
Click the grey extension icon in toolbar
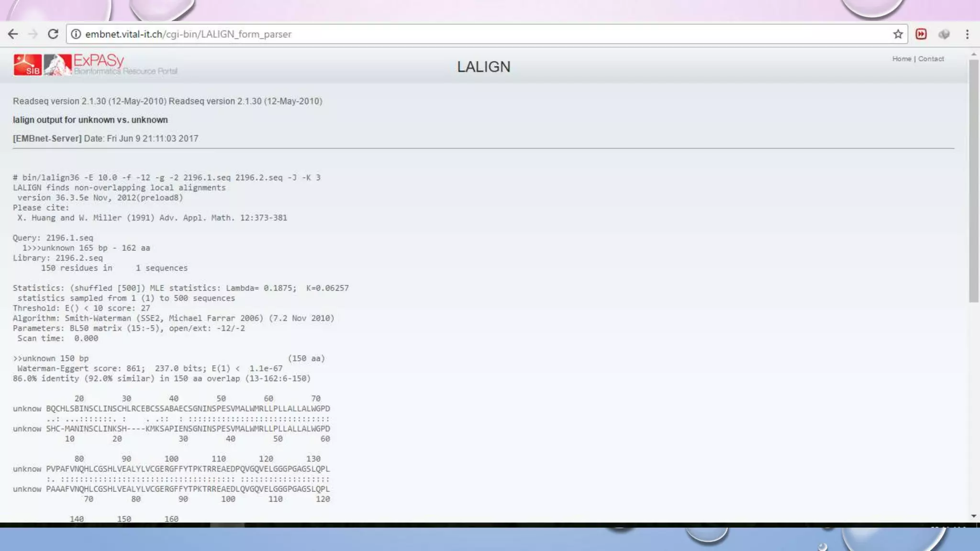[944, 34]
